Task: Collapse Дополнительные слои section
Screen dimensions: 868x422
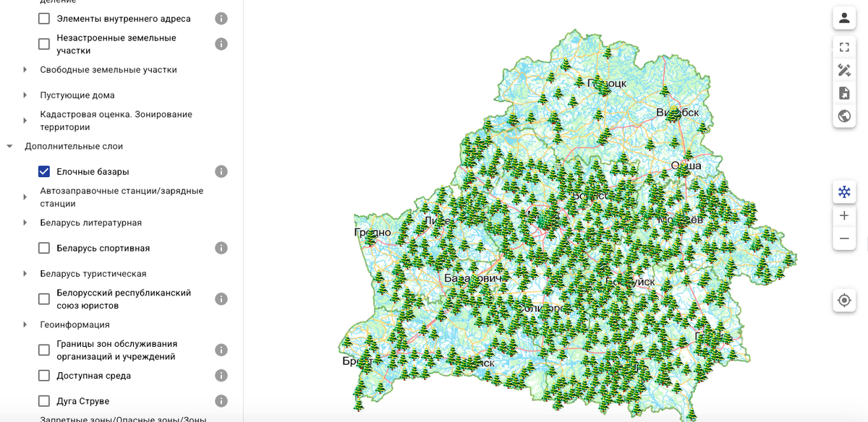Action: tap(9, 146)
